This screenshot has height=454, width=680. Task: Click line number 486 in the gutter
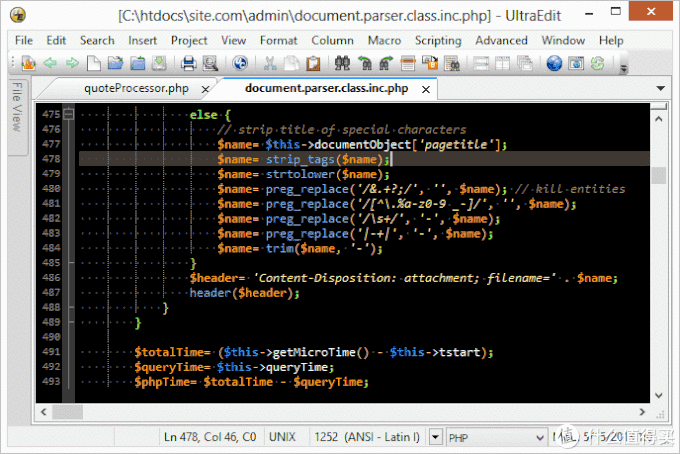(x=51, y=278)
